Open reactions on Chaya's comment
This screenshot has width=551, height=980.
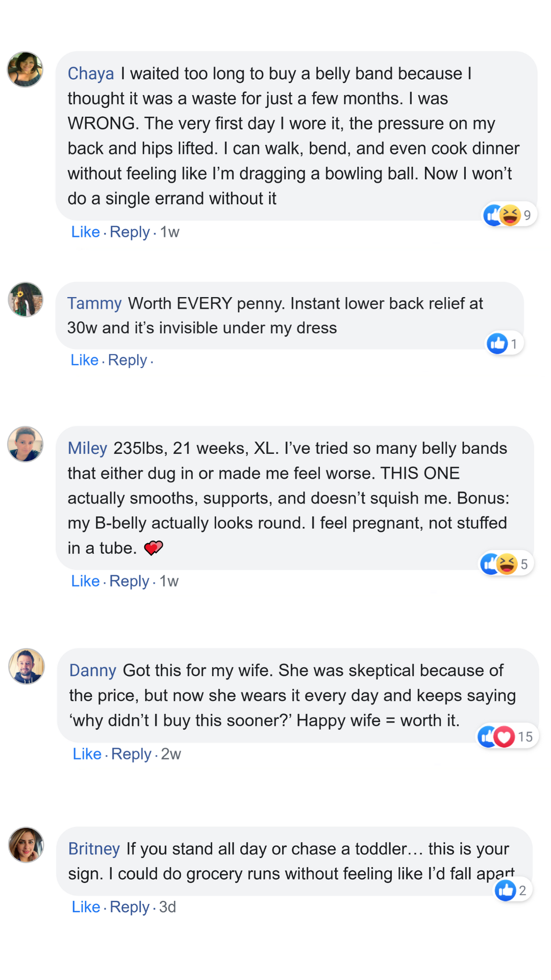[510, 215]
